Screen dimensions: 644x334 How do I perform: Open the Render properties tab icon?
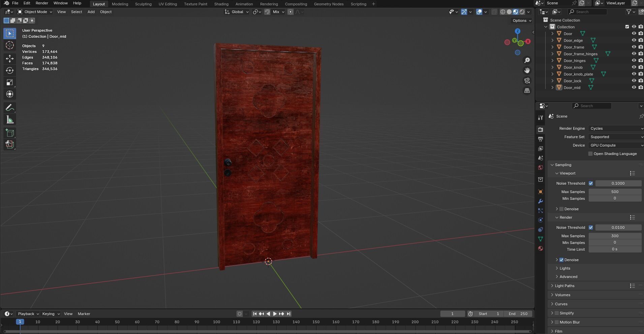541,130
